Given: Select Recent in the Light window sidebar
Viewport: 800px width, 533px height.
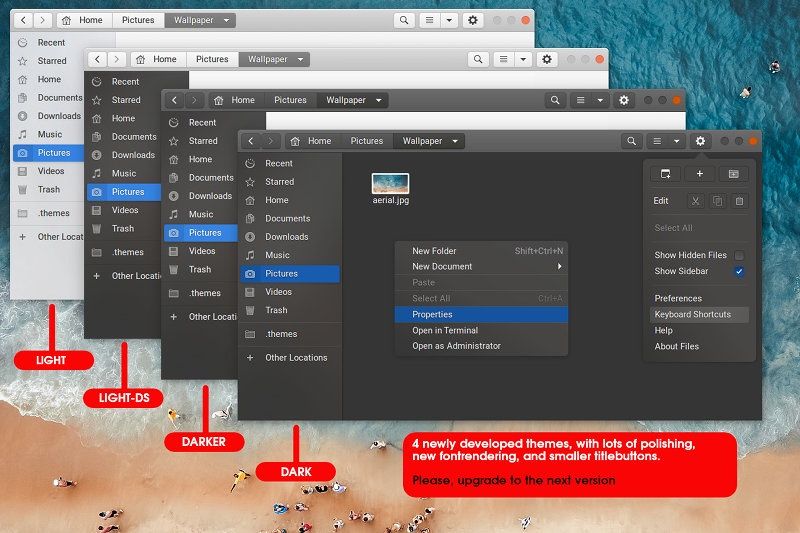Looking at the screenshot, I should [48, 43].
